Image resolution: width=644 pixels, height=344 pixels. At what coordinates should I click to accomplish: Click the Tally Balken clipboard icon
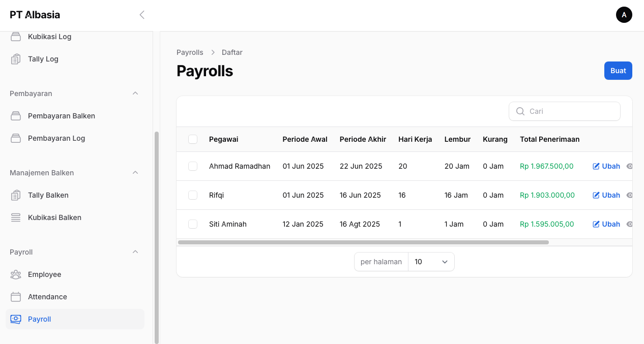[x=16, y=195]
